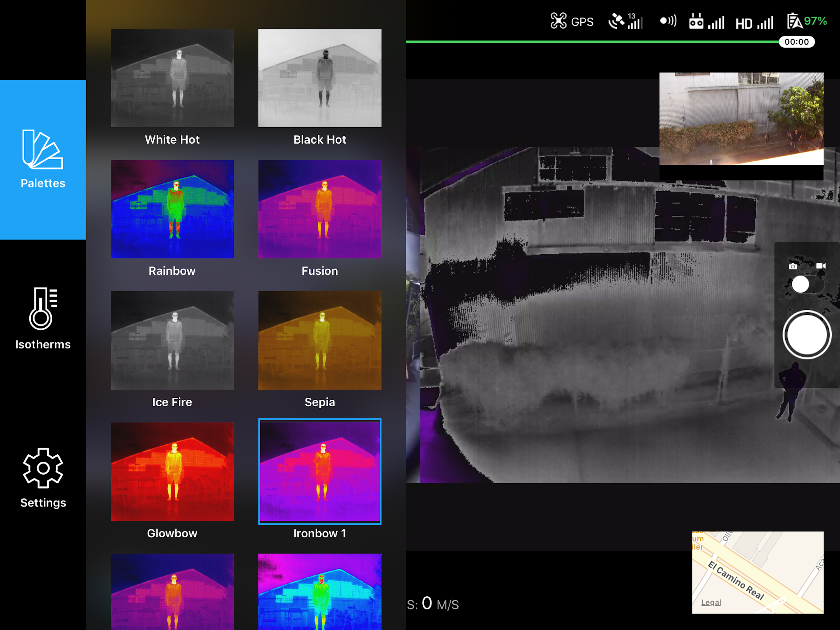Open the Settings gear section
This screenshot has height=630, width=840.
click(x=43, y=477)
